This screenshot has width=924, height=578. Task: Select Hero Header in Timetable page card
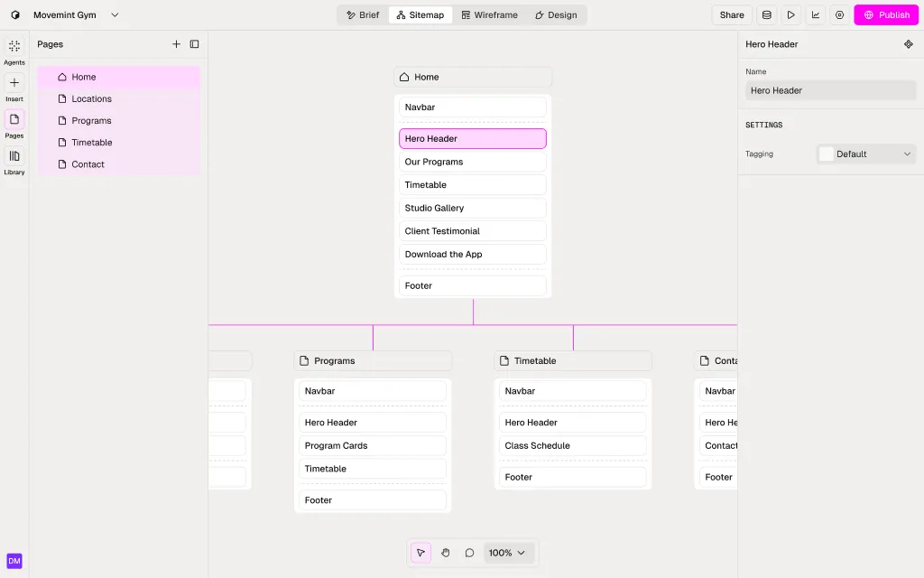(573, 423)
